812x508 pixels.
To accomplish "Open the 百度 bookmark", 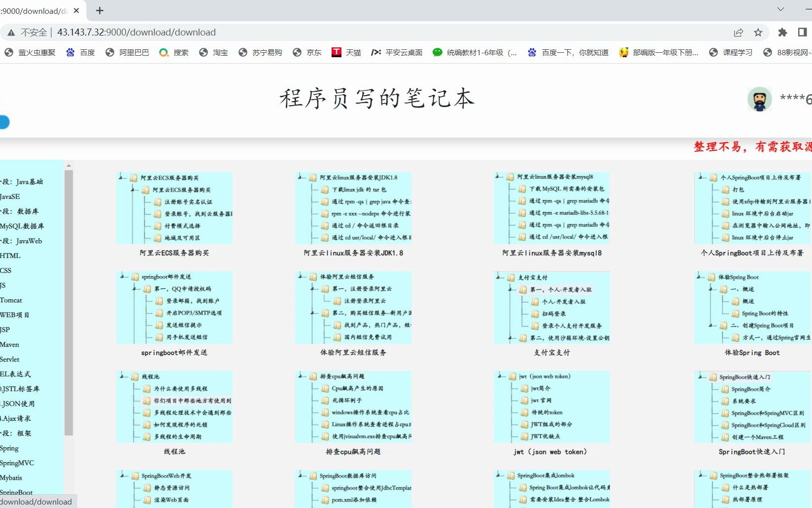I will tap(80, 52).
